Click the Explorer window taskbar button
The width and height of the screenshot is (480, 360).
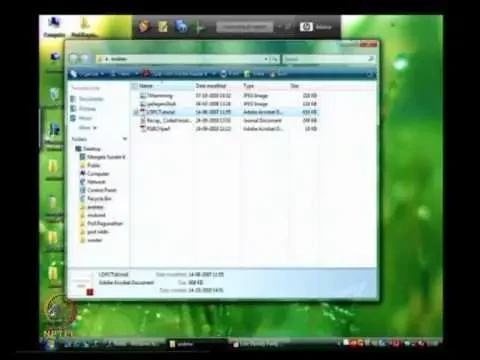coord(197,344)
